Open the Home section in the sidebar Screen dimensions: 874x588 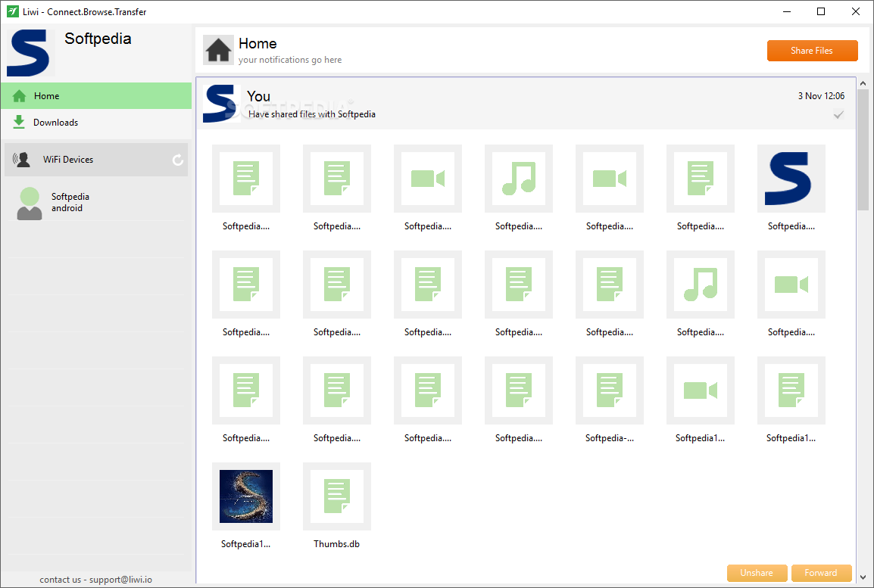(96, 96)
